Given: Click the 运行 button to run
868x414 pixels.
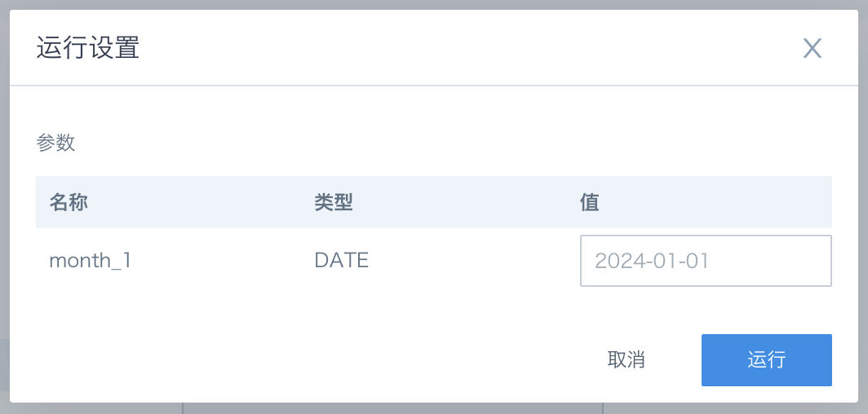Looking at the screenshot, I should (x=766, y=360).
